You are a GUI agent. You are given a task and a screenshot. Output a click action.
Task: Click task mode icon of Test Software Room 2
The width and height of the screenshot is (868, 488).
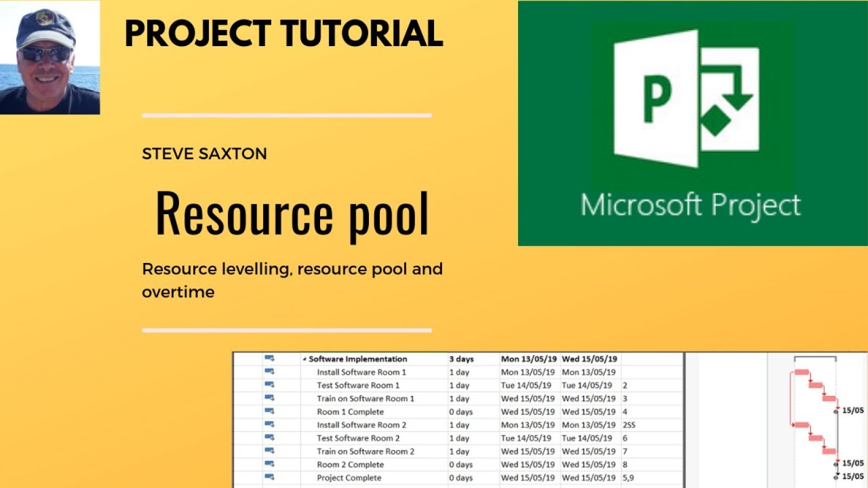click(x=269, y=438)
